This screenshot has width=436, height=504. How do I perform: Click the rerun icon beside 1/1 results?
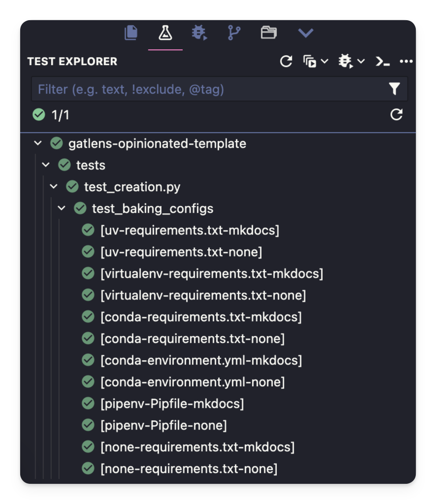point(397,114)
